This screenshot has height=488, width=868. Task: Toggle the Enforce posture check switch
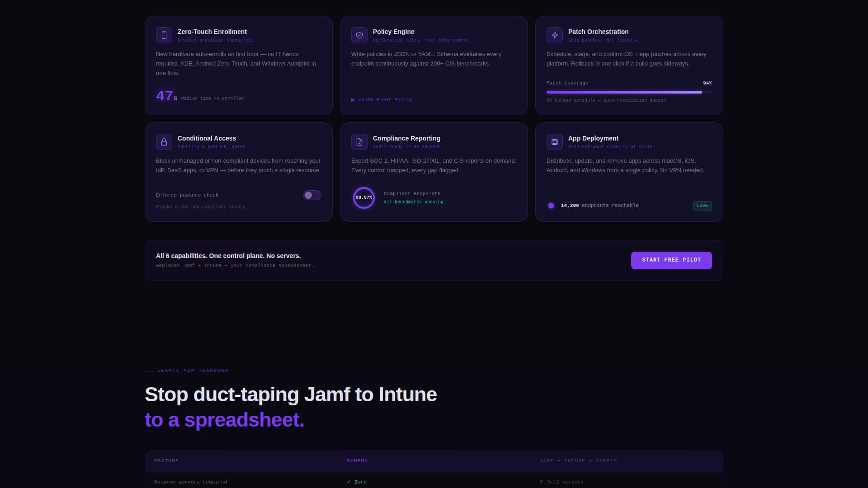(312, 195)
